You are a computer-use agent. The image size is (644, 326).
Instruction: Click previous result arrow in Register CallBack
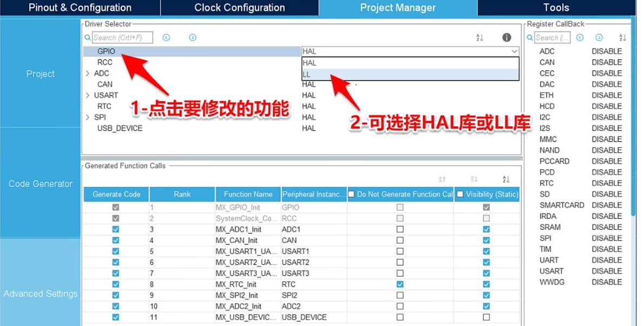pyautogui.click(x=580, y=37)
